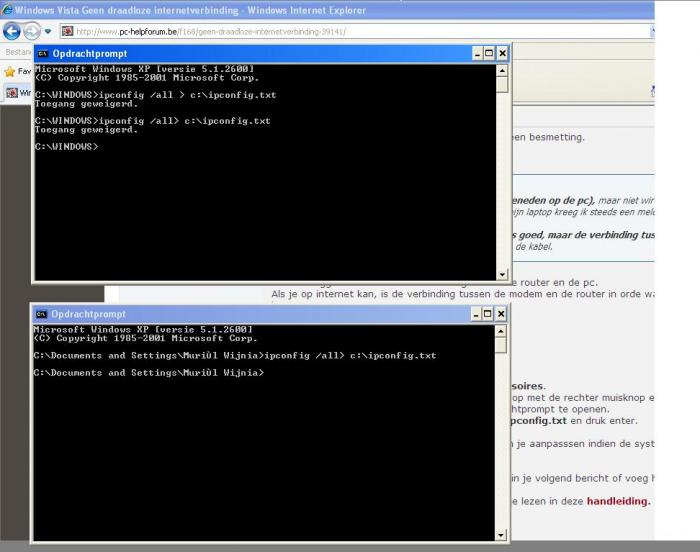The image size is (700, 552).
Task: Close the upper Opdrachtprompt window
Action: click(x=502, y=54)
